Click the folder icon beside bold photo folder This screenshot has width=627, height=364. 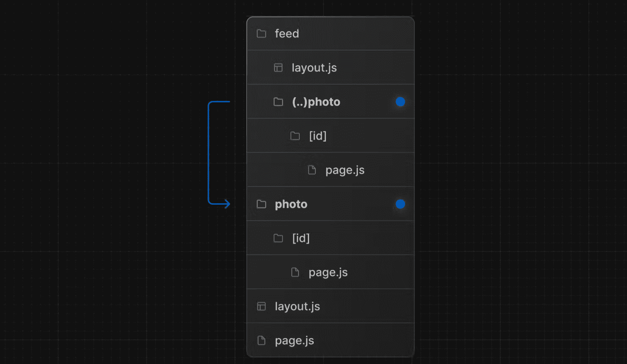coord(261,204)
